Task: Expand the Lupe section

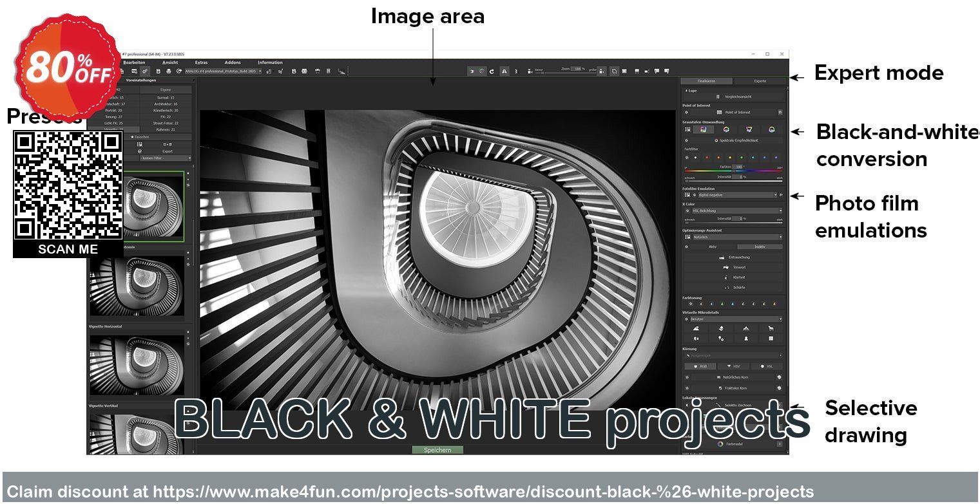Action: pos(691,91)
